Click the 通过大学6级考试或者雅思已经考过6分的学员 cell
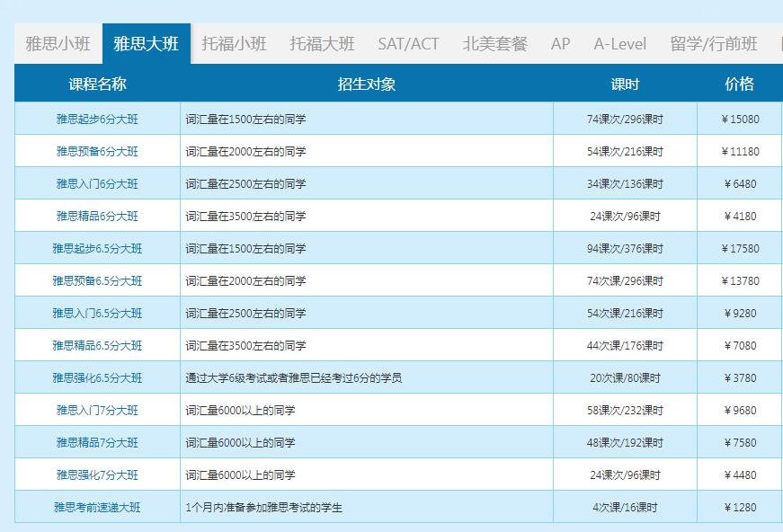 tap(367, 377)
